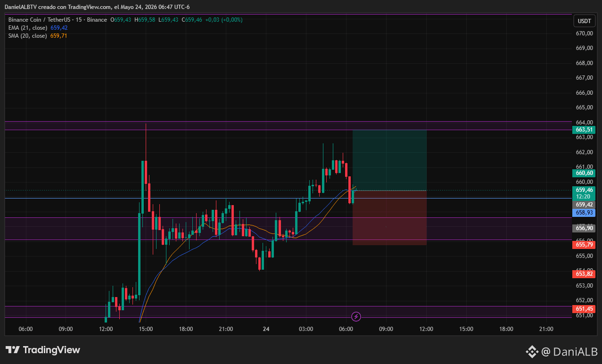Click the open price O659,43
The width and height of the screenshot is (602, 364).
point(121,20)
